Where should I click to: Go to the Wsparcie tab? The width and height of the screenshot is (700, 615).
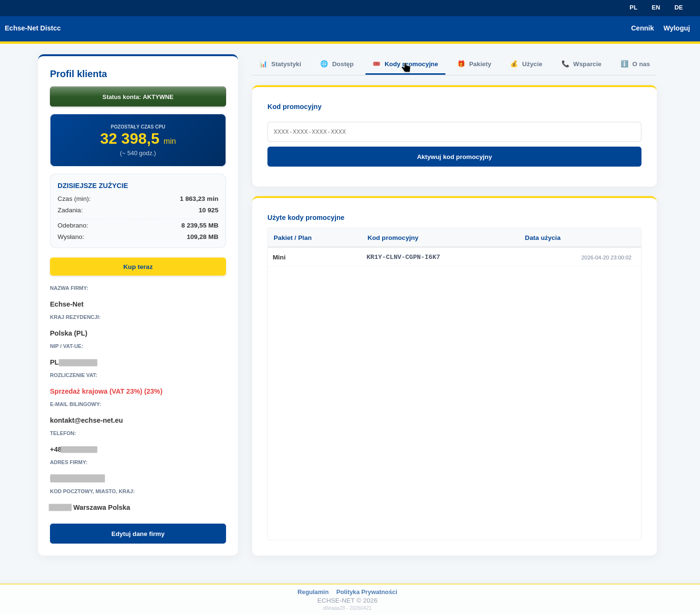(x=587, y=64)
